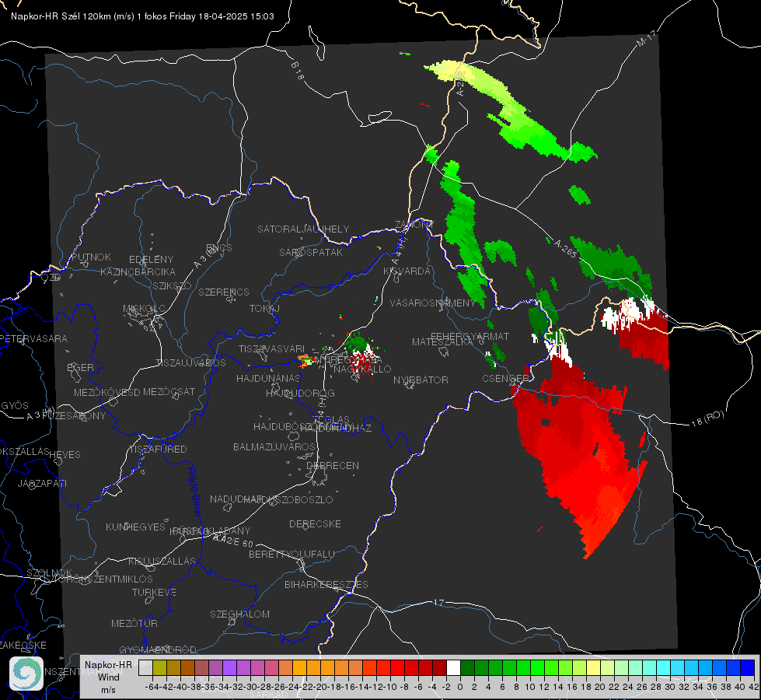761x700 pixels.
Task: Click the EDELÉNY town label
Action: click(151, 260)
